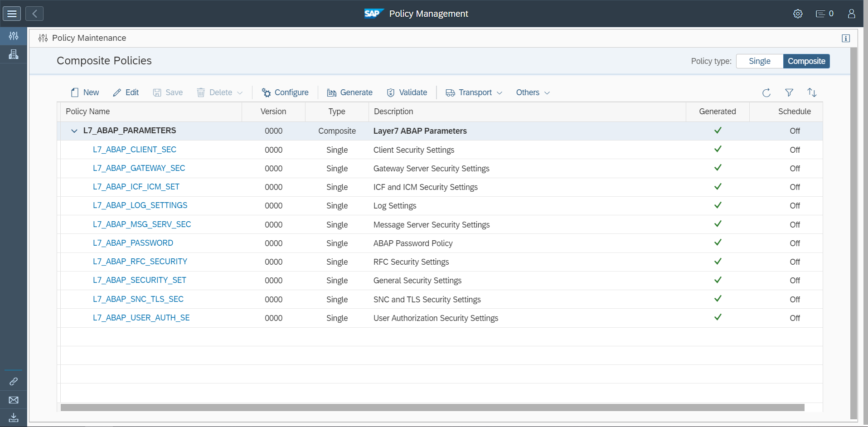Click the Type column header
Image resolution: width=868 pixels, height=427 pixels.
tap(337, 112)
